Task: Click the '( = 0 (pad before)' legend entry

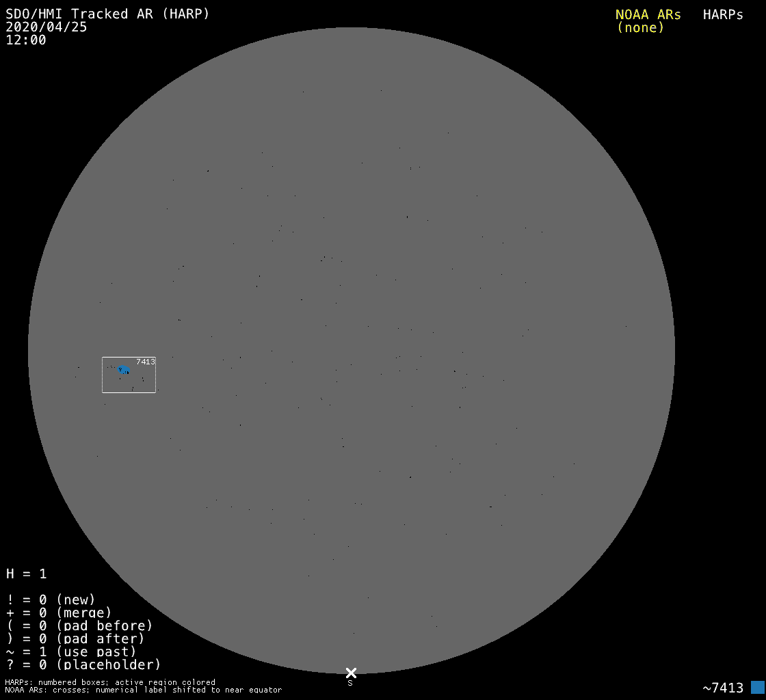Action: [79, 625]
